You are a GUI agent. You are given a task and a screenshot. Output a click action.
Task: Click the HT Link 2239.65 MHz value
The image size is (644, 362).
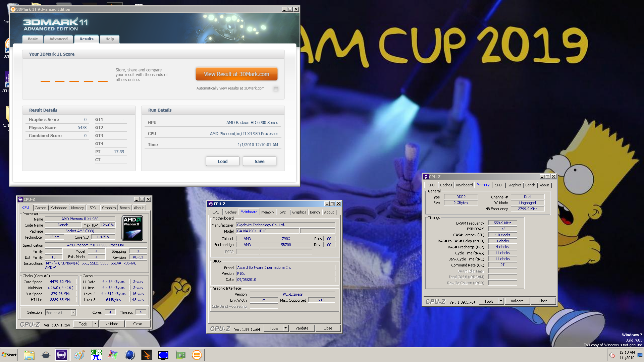(61, 300)
